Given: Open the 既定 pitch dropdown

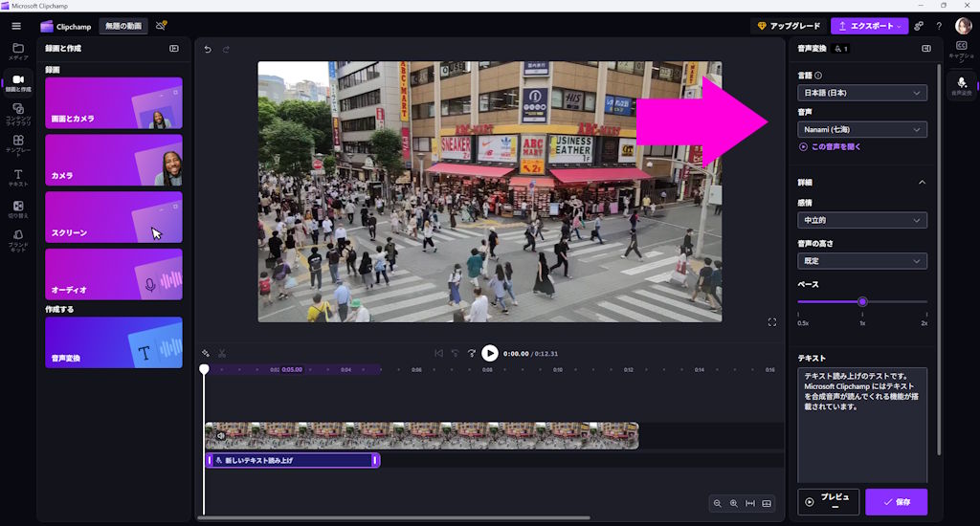Looking at the screenshot, I should point(862,261).
